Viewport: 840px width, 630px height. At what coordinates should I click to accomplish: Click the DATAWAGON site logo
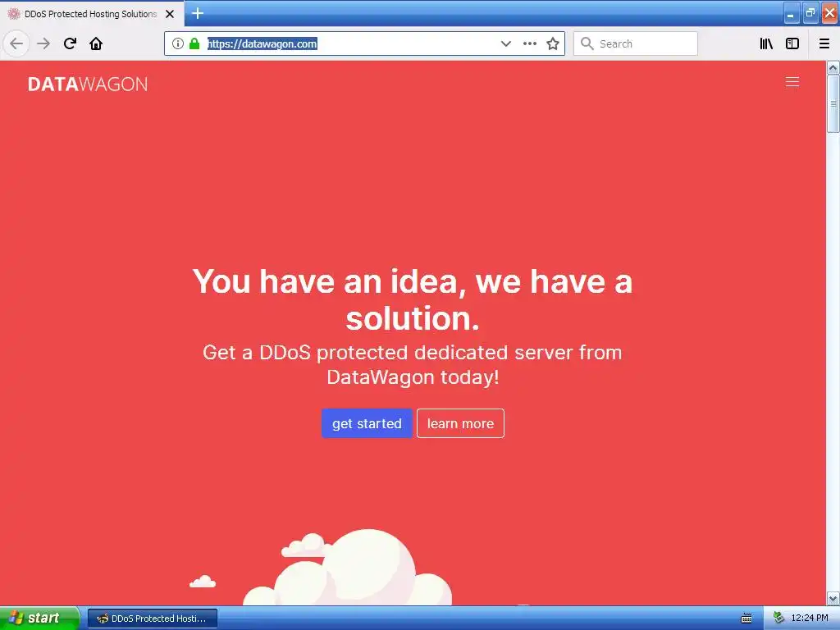click(88, 84)
